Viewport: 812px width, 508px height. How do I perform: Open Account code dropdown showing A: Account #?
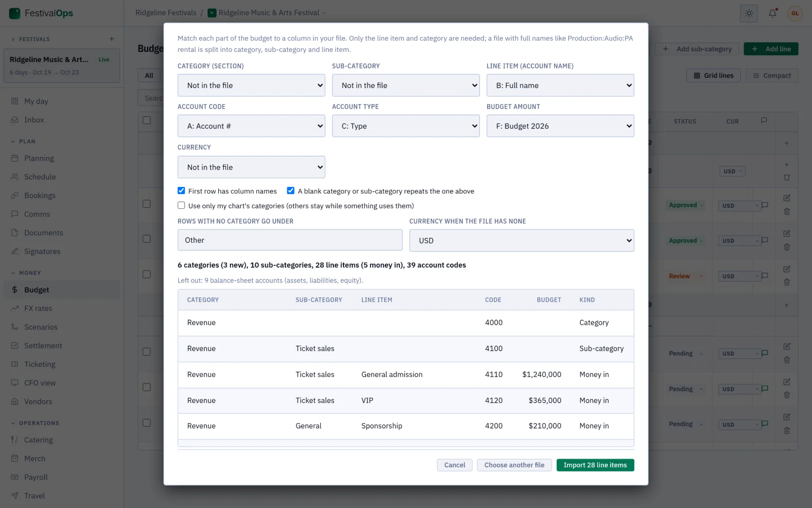[x=251, y=126]
